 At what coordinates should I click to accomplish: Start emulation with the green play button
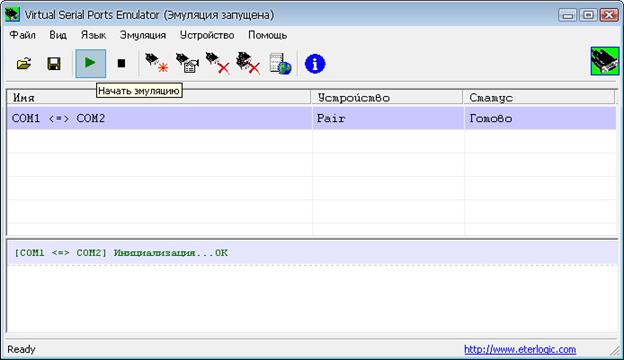coord(91,63)
